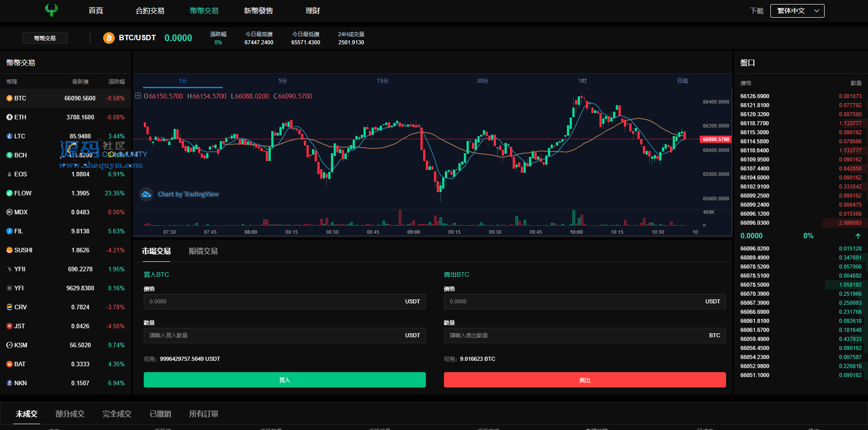Click the green up arrow in order book
868x430 pixels.
(x=858, y=236)
